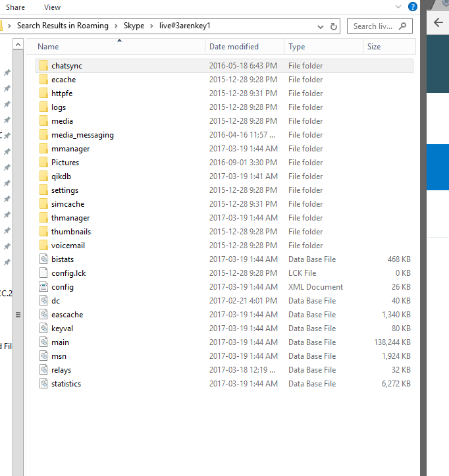This screenshot has height=476, width=449.
Task: Click the 'config.lck' file name
Action: point(68,273)
